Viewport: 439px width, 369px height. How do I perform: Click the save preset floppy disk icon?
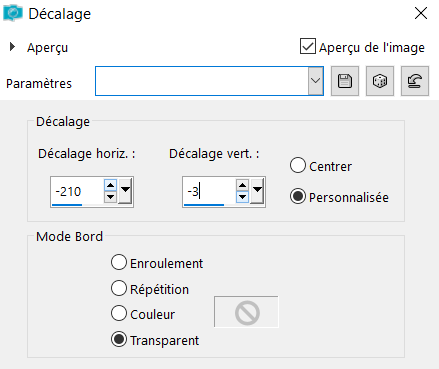[345, 81]
